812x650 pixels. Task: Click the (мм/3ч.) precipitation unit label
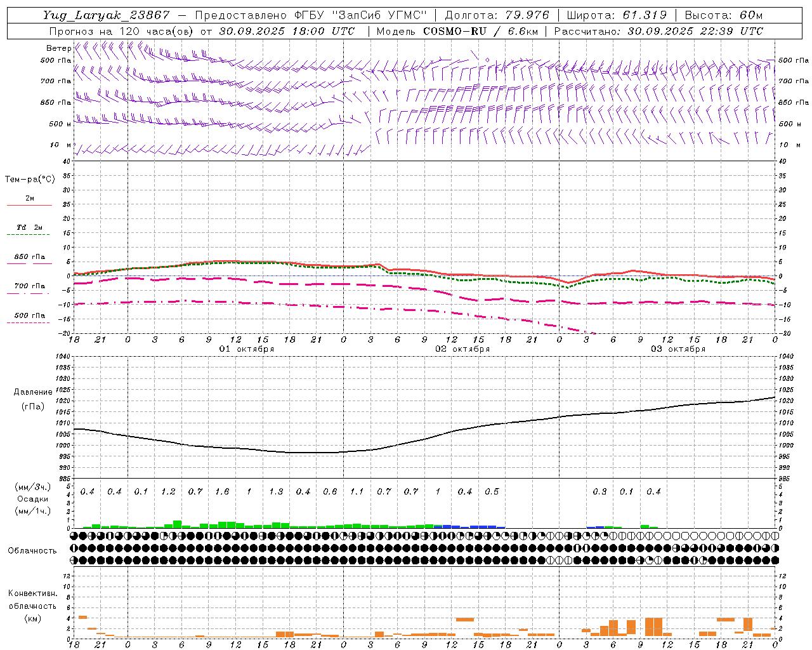click(x=33, y=487)
